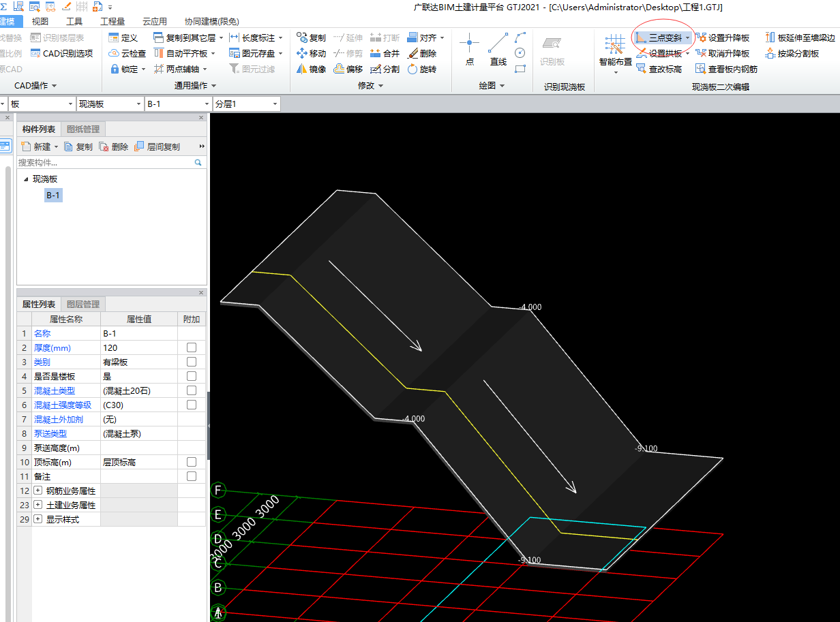This screenshot has height=622, width=840.
Task: Open the 工程量 ribbon tab
Action: [x=112, y=21]
